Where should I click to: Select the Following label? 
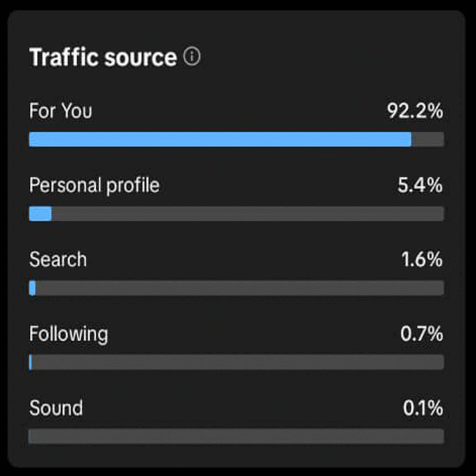click(69, 335)
